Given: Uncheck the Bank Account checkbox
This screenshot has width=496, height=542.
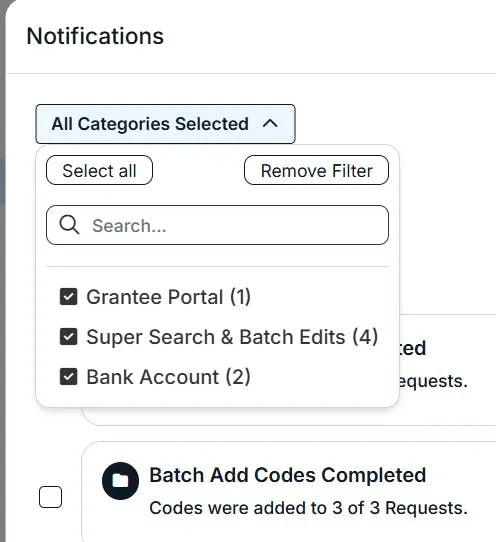Looking at the screenshot, I should (x=68, y=376).
